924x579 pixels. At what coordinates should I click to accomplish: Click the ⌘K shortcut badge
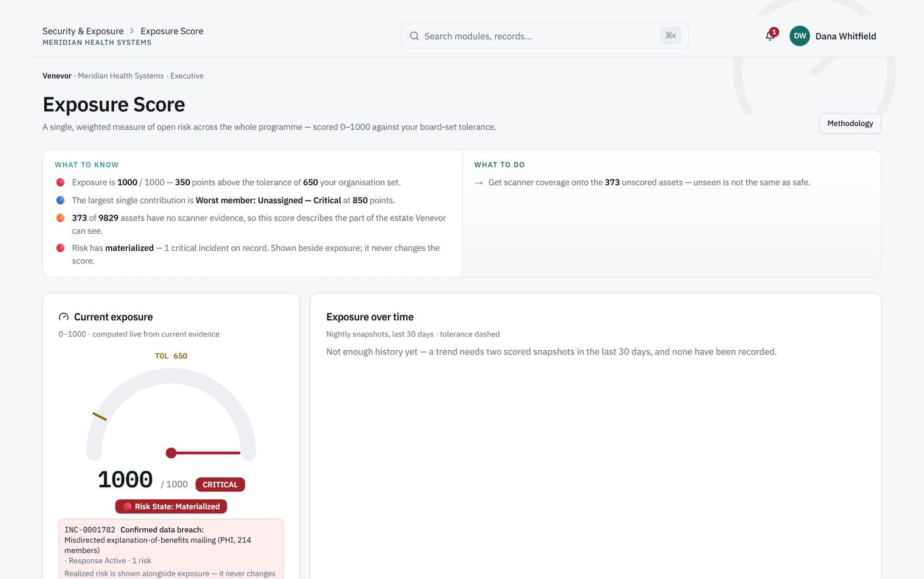[671, 36]
